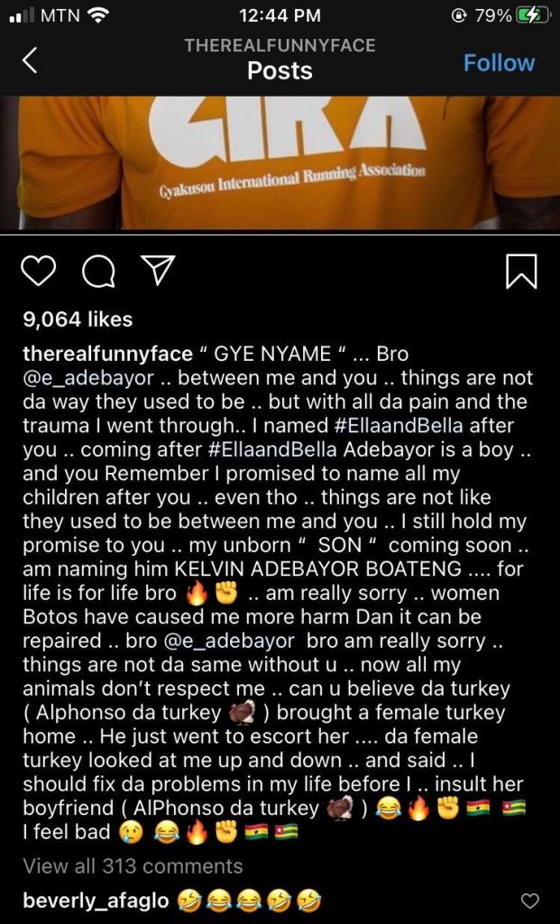Tap the Wi-Fi status icon
Screen dimensions: 560x924
pos(97,15)
